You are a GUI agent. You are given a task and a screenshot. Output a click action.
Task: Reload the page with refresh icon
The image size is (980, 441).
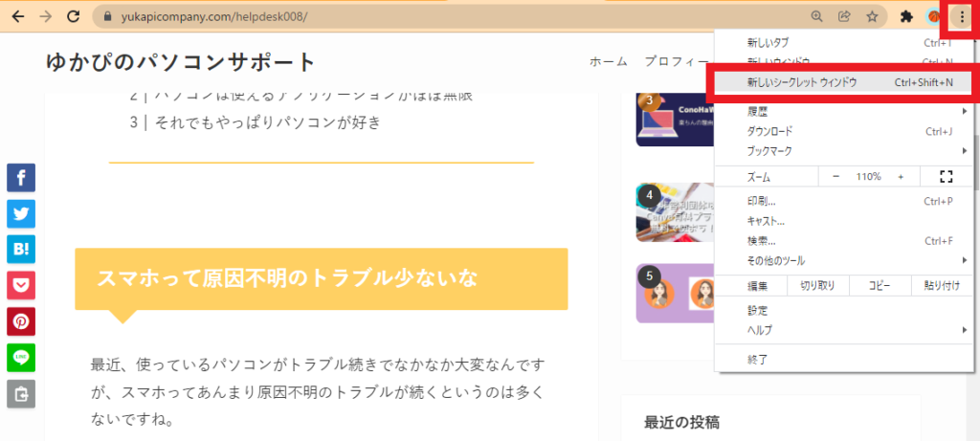point(73,17)
